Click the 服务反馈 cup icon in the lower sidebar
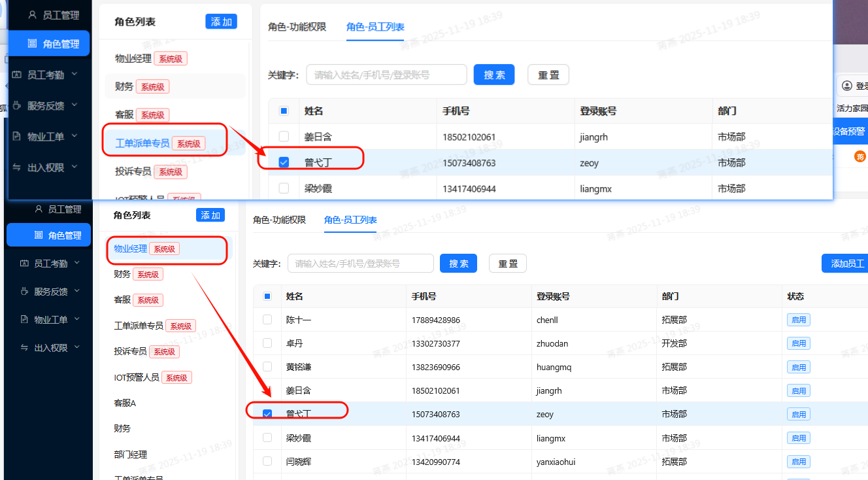This screenshot has height=480, width=868. [25, 292]
